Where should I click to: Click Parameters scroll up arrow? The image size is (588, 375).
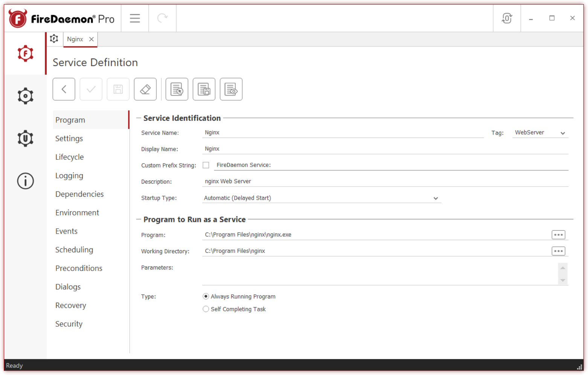(x=563, y=268)
